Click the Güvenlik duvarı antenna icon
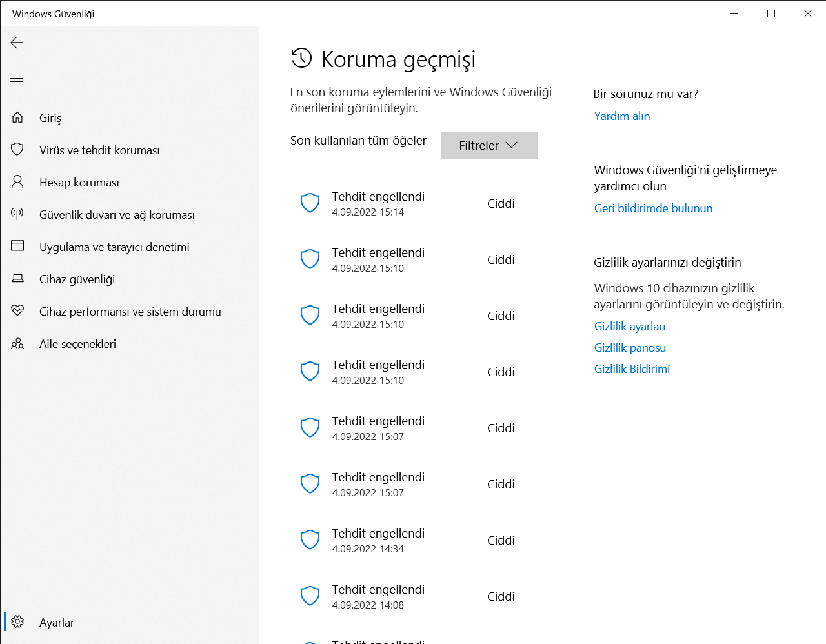The image size is (826, 644). tap(17, 214)
